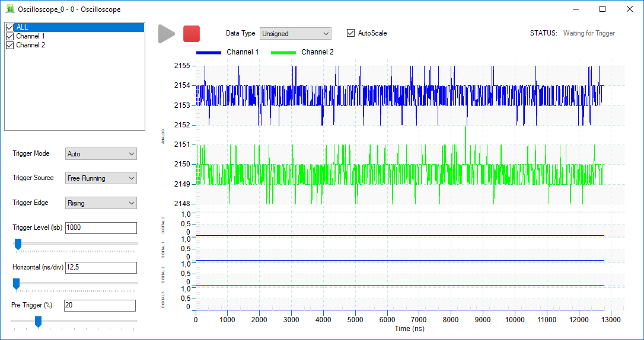Click the Trigger Level (lsb) label

pyautogui.click(x=37, y=227)
